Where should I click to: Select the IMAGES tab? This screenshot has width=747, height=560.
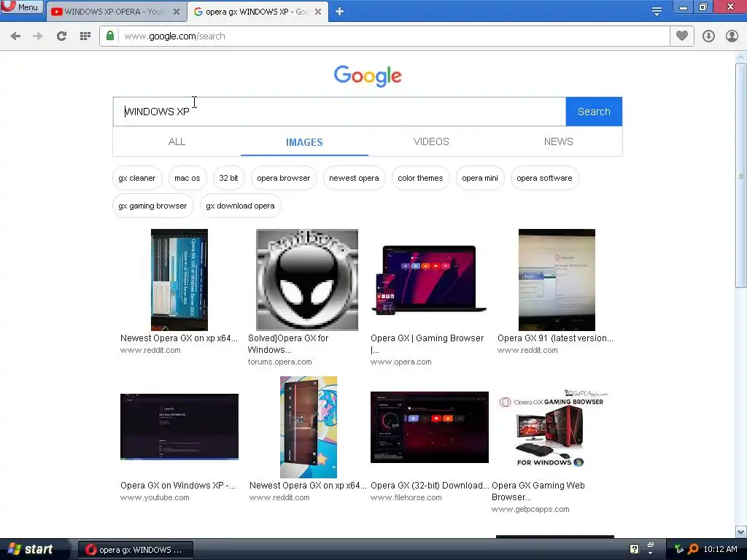(304, 142)
